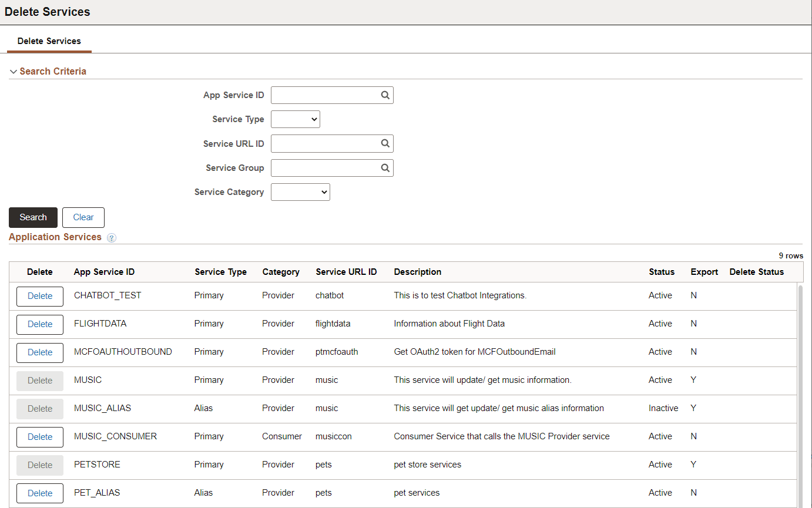This screenshot has width=812, height=508.
Task: Click the Search button
Action: click(33, 217)
